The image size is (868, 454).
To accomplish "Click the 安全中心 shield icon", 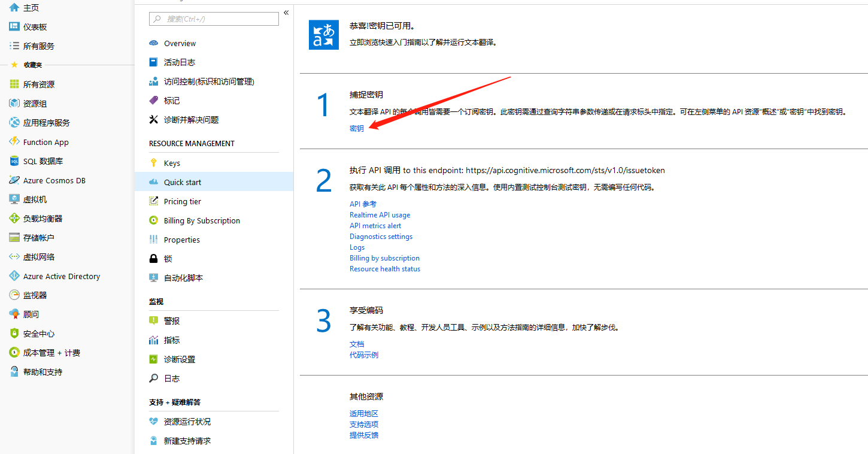I will click(x=14, y=334).
